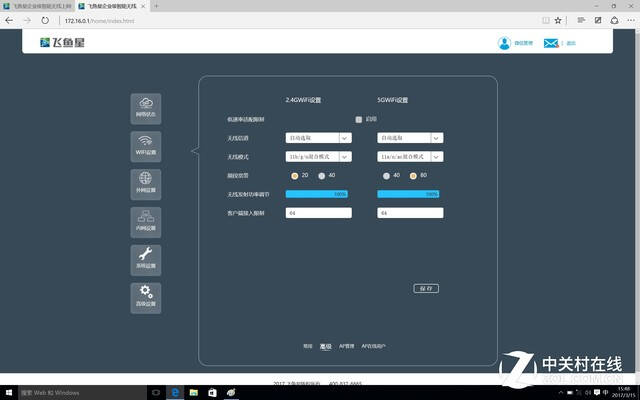The width and height of the screenshot is (640, 400).
Task: Click the 保存 save button
Action: [x=426, y=289]
